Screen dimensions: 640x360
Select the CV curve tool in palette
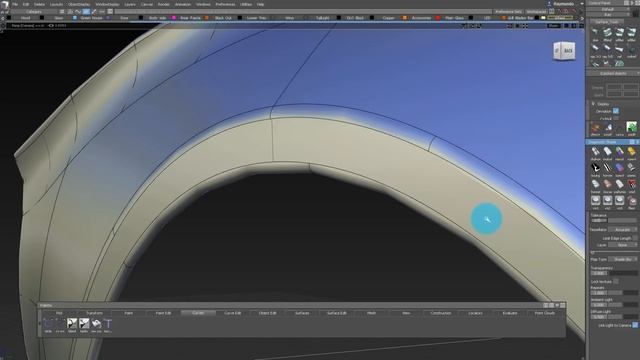60,325
